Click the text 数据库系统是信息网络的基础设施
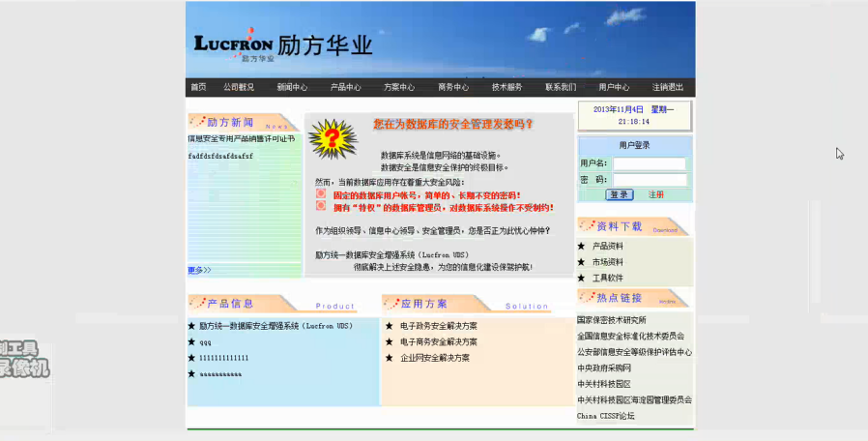Screen dimensions: 868x441 click(441, 156)
